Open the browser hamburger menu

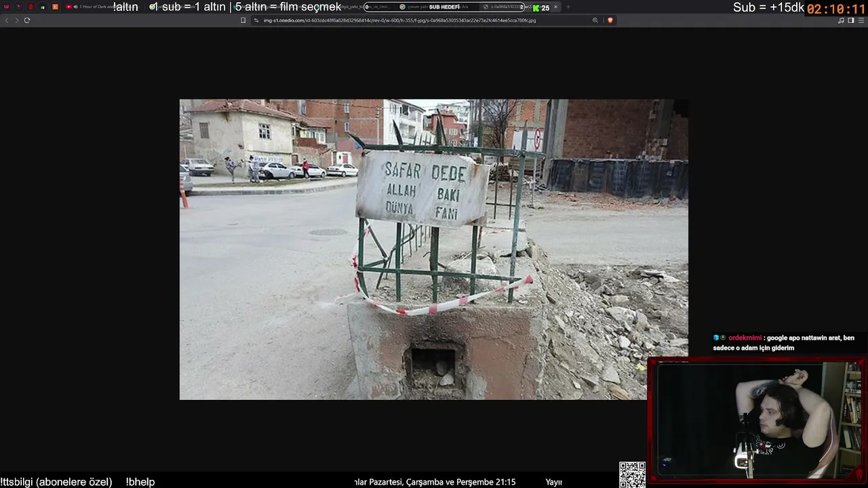[x=861, y=20]
